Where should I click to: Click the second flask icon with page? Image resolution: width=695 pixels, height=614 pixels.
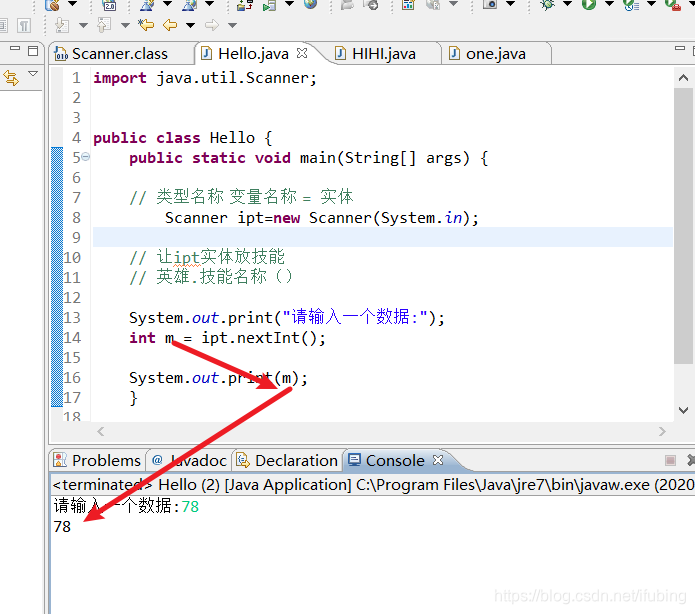[x=189, y=4]
